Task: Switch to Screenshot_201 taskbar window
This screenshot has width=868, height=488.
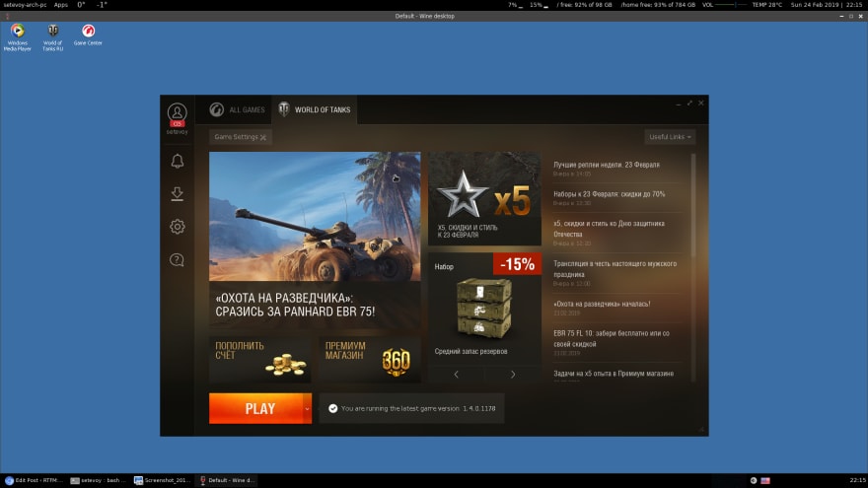Action: (162, 480)
